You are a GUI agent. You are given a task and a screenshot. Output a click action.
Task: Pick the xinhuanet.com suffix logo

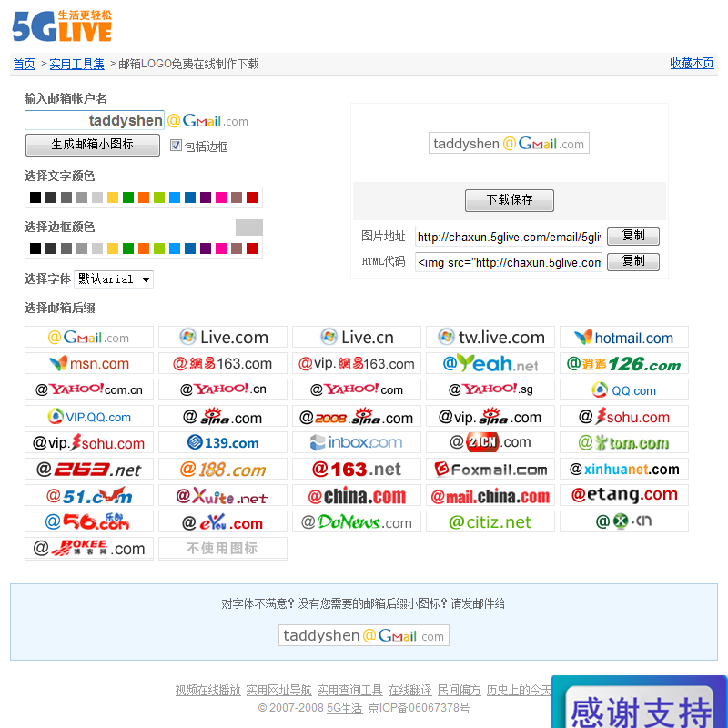624,470
